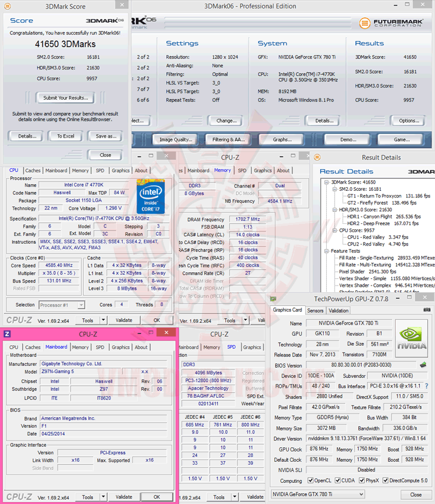Click the To Excel button
The image size is (435, 504).
[x=66, y=136]
